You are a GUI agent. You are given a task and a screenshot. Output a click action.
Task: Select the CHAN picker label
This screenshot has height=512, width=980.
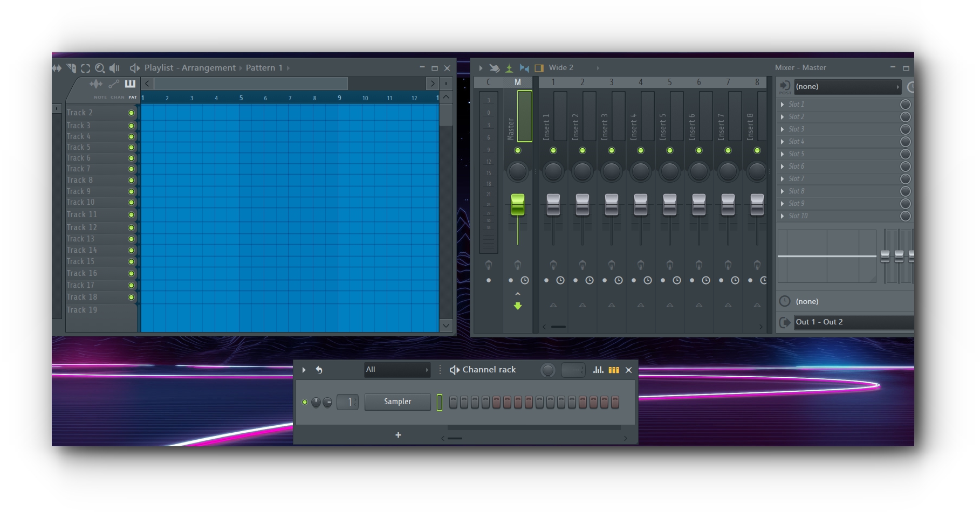(x=118, y=98)
